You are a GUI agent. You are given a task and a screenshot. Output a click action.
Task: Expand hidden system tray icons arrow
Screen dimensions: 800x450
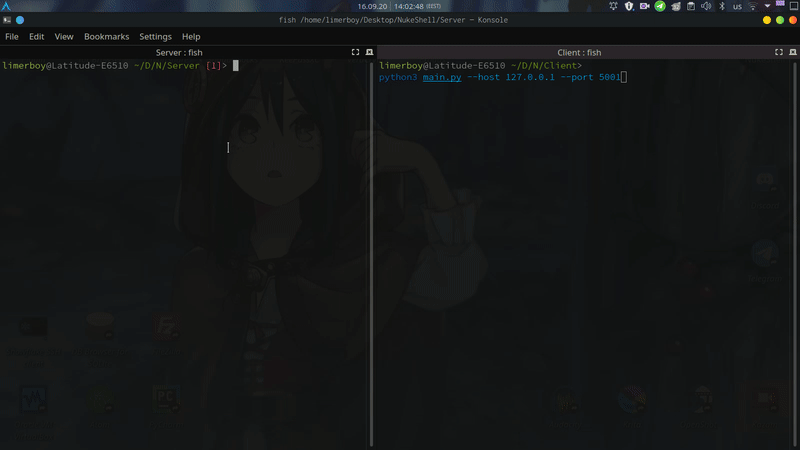click(767, 6)
